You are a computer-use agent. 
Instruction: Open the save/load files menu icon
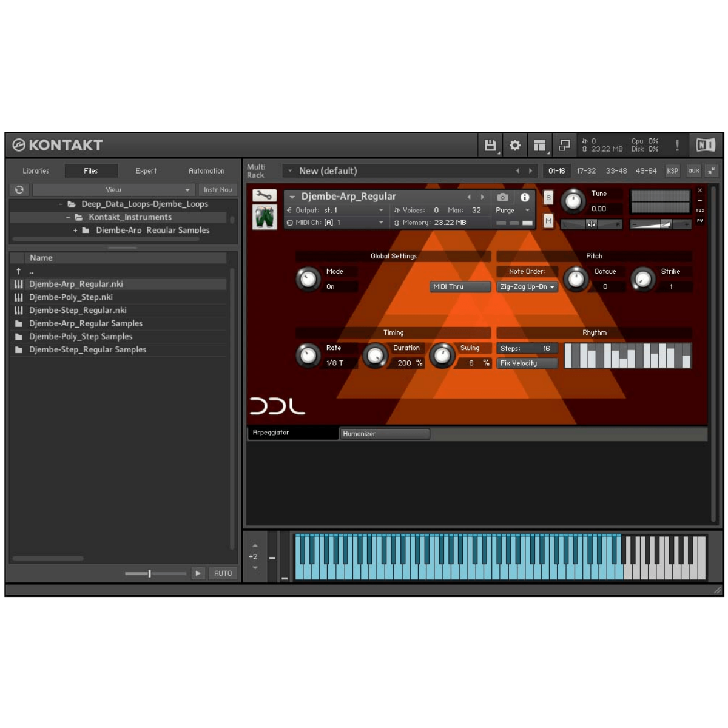[x=490, y=145]
